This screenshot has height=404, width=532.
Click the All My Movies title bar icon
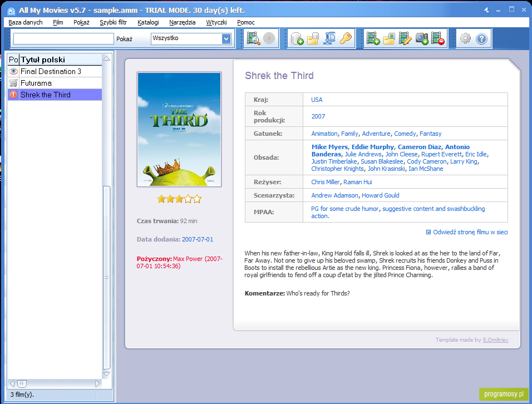(x=11, y=11)
